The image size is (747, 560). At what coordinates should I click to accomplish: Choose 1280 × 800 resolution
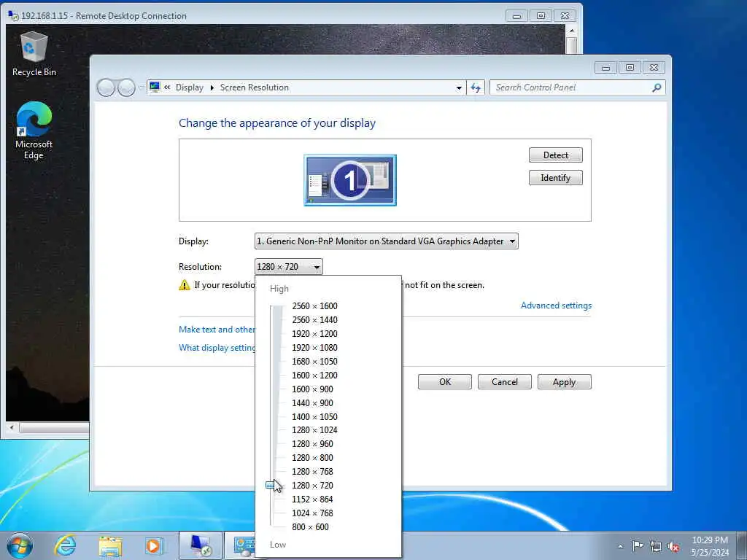[x=312, y=457]
